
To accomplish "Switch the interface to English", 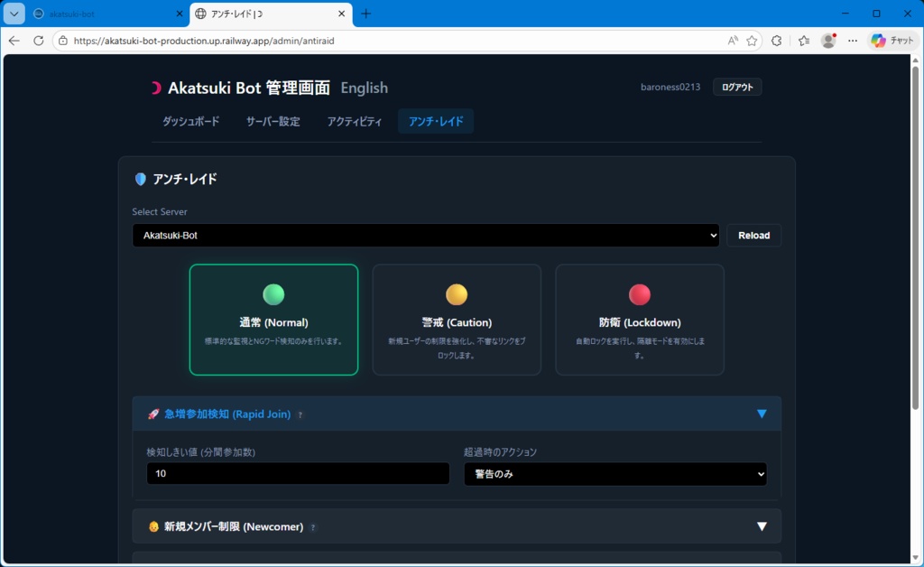I will click(x=364, y=88).
